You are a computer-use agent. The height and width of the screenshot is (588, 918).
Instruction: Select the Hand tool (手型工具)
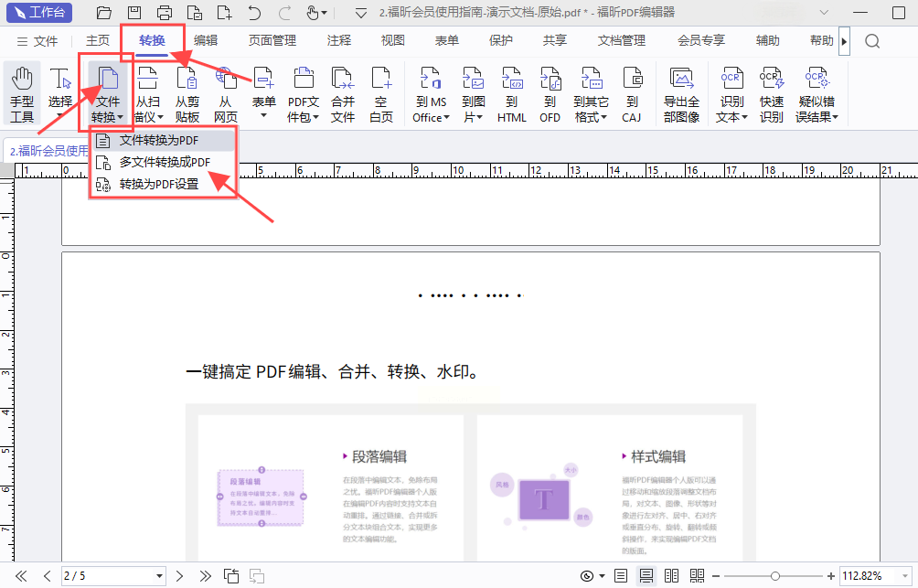[22, 94]
